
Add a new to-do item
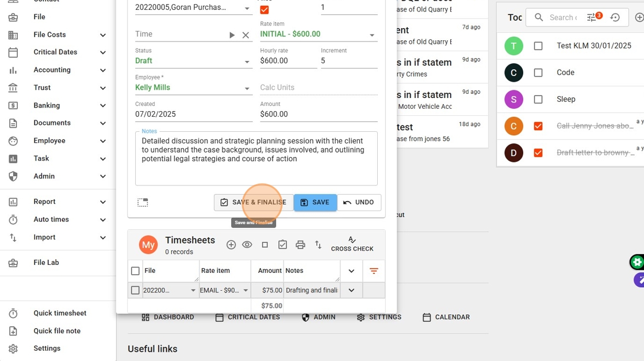coord(639,17)
